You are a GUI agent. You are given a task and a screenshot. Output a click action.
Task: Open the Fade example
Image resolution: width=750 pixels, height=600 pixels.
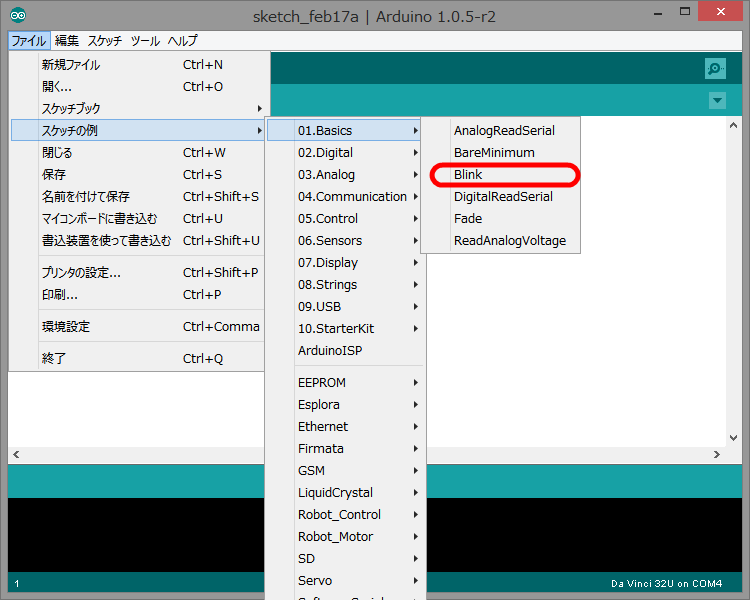[501, 219]
